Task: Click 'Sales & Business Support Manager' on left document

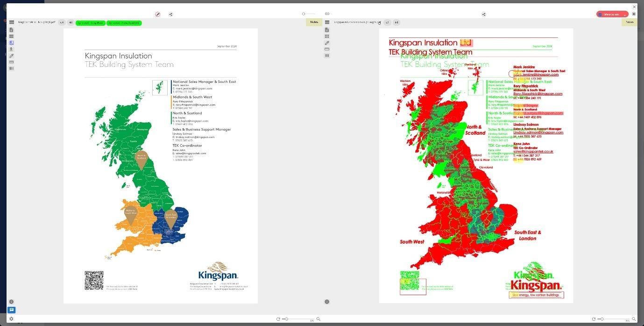Action: [202, 129]
